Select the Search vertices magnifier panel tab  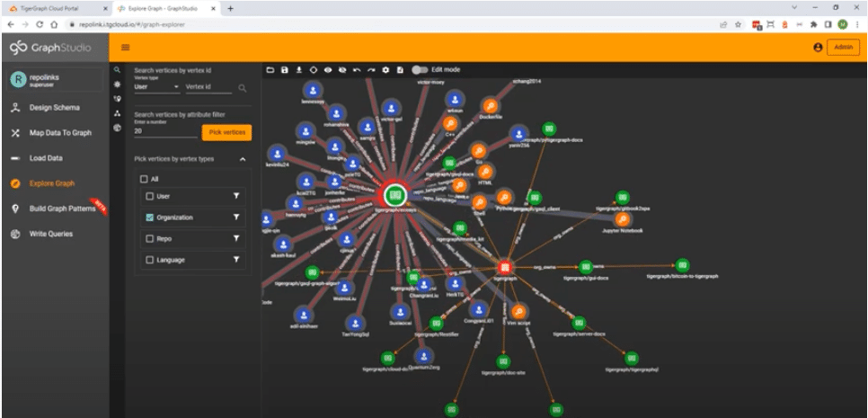pyautogui.click(x=117, y=70)
